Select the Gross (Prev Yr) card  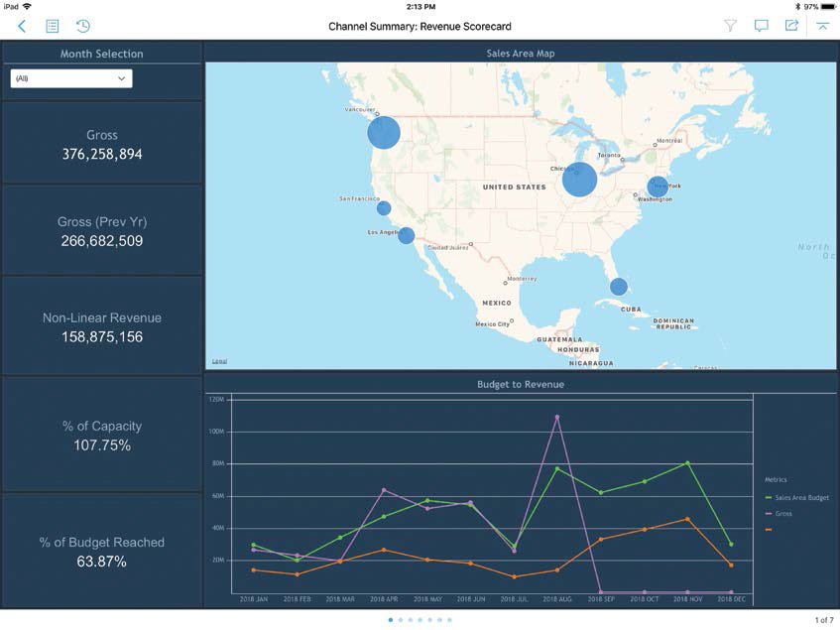click(102, 230)
